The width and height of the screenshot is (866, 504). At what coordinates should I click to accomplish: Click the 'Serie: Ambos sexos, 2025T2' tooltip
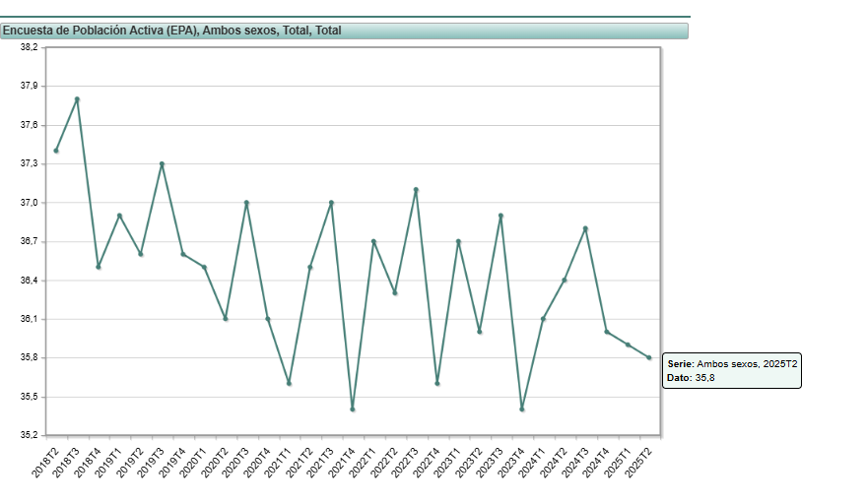731,371
